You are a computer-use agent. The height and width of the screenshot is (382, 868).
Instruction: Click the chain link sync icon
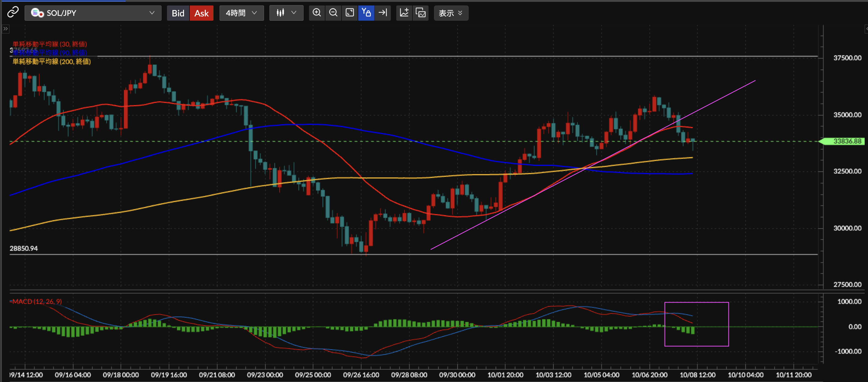click(x=13, y=12)
